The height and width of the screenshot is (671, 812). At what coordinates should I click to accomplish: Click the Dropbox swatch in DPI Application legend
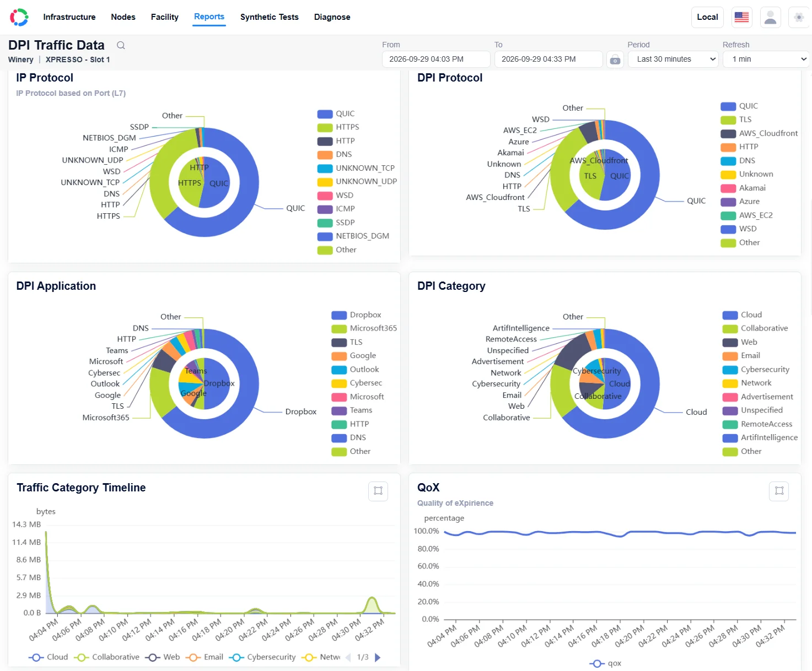(339, 315)
